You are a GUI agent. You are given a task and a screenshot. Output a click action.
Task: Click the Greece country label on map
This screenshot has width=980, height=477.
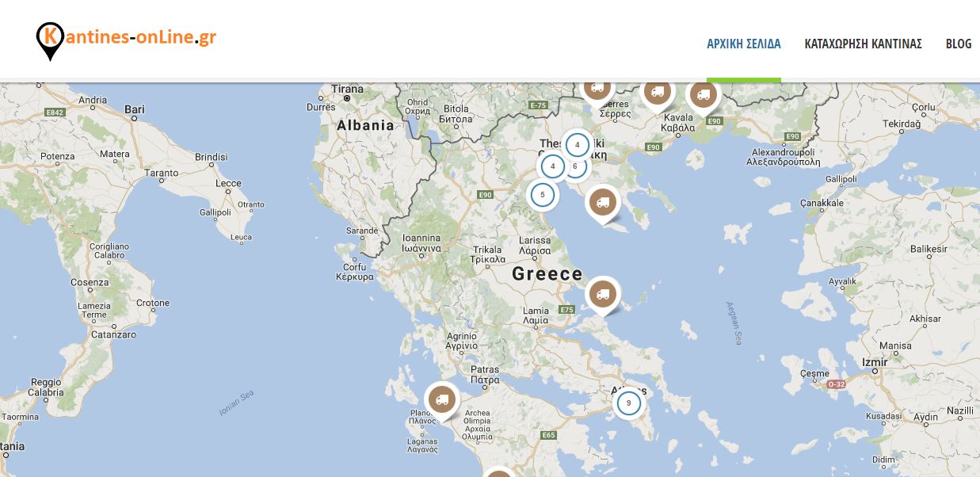(x=547, y=274)
